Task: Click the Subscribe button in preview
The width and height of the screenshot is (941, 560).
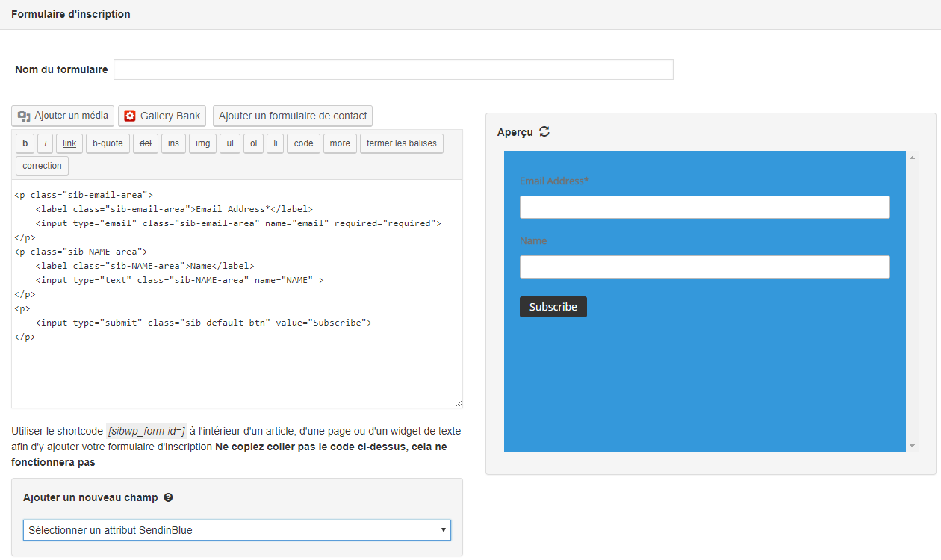Action: (553, 307)
